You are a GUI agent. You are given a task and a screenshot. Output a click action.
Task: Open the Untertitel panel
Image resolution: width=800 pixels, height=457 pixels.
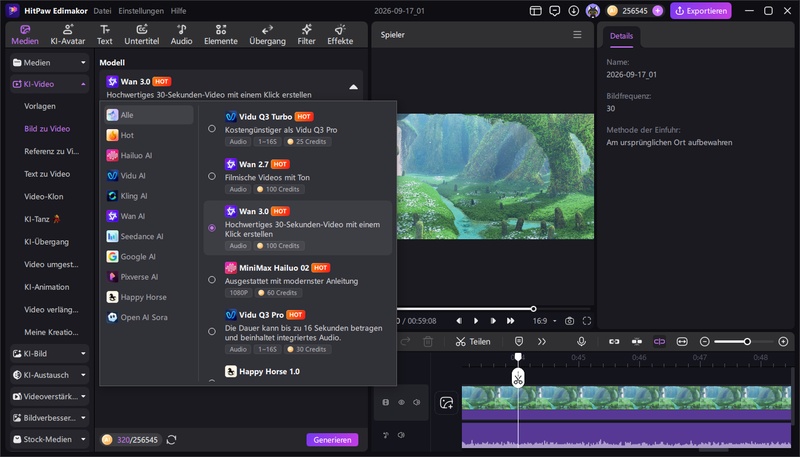pyautogui.click(x=142, y=35)
